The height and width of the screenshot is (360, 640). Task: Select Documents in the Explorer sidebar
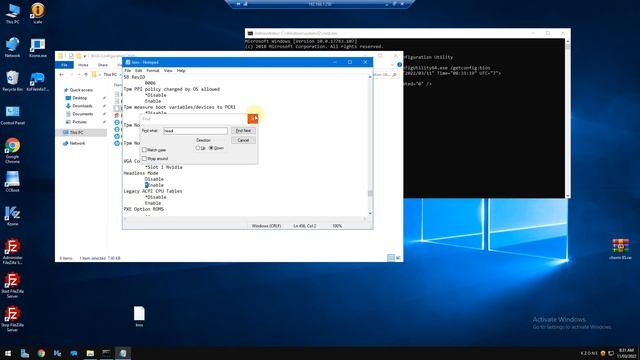(x=82, y=114)
